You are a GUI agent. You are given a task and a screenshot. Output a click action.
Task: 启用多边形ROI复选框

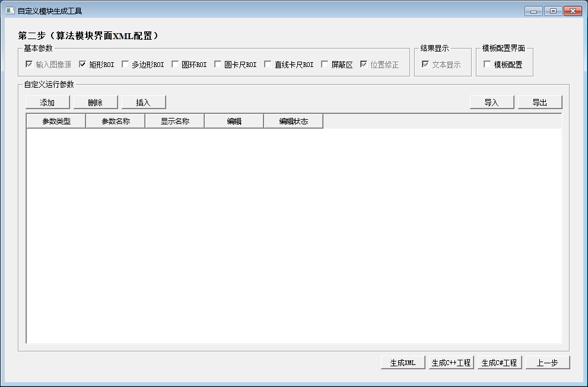(123, 65)
